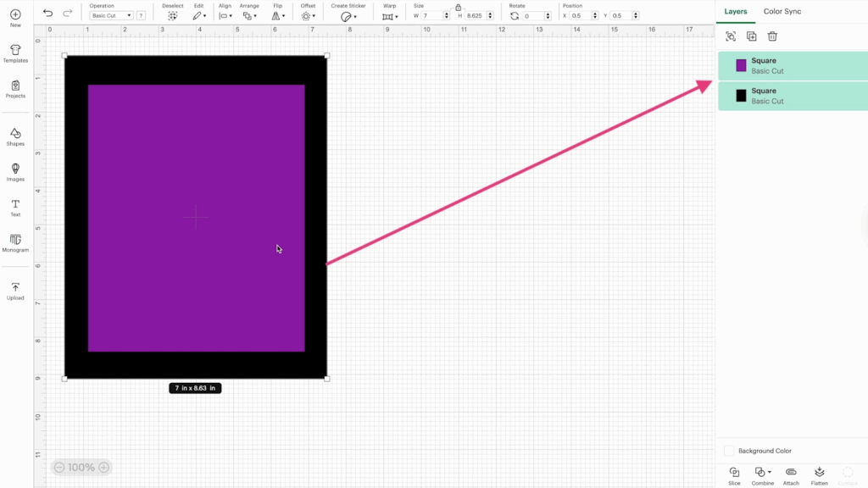
Task: Click the Attach button
Action: point(791,475)
